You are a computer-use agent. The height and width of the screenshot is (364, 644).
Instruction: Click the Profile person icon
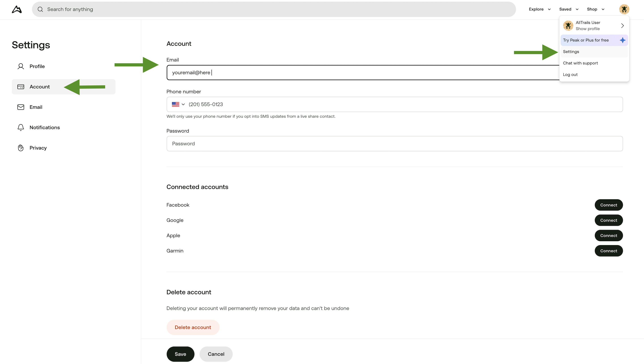(x=21, y=66)
